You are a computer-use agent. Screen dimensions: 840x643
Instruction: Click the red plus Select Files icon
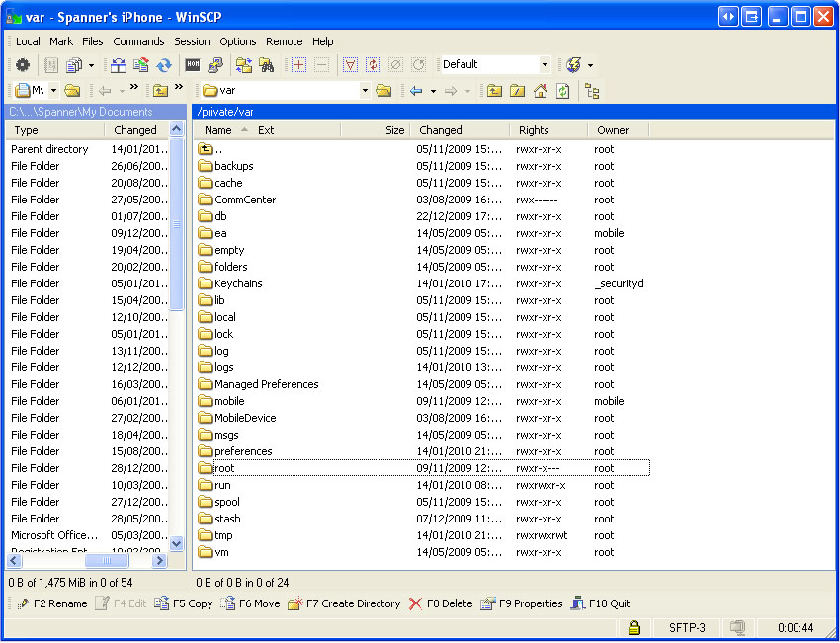coord(298,65)
